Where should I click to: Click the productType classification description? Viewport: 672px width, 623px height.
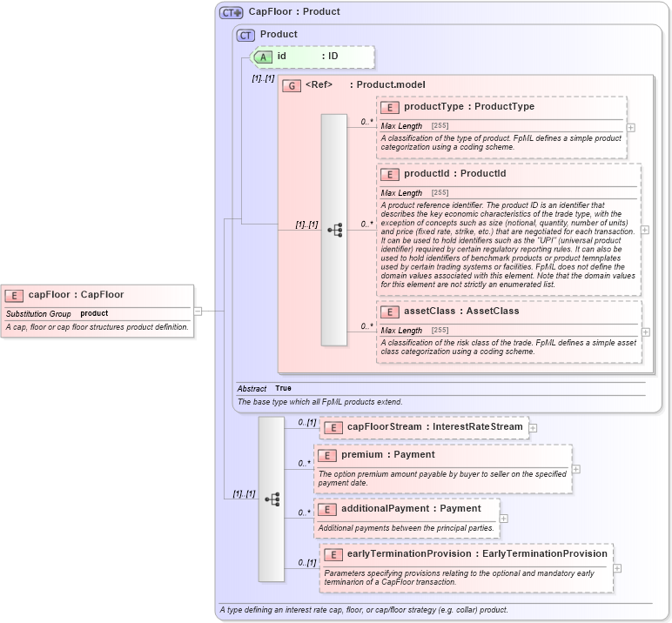click(501, 143)
